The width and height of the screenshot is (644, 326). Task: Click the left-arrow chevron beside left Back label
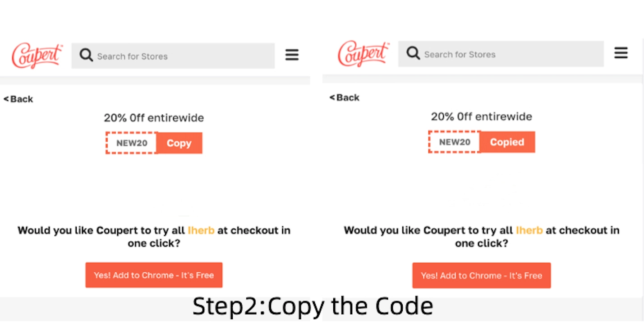[x=5, y=99]
